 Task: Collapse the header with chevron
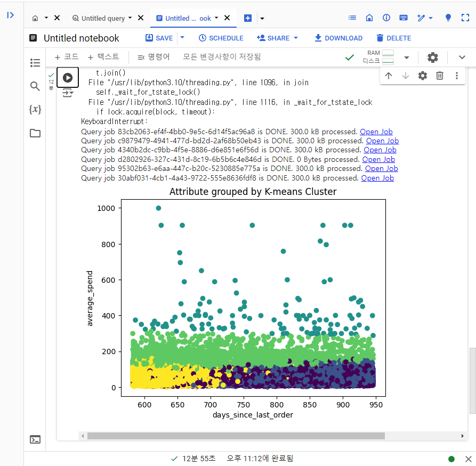point(462,58)
